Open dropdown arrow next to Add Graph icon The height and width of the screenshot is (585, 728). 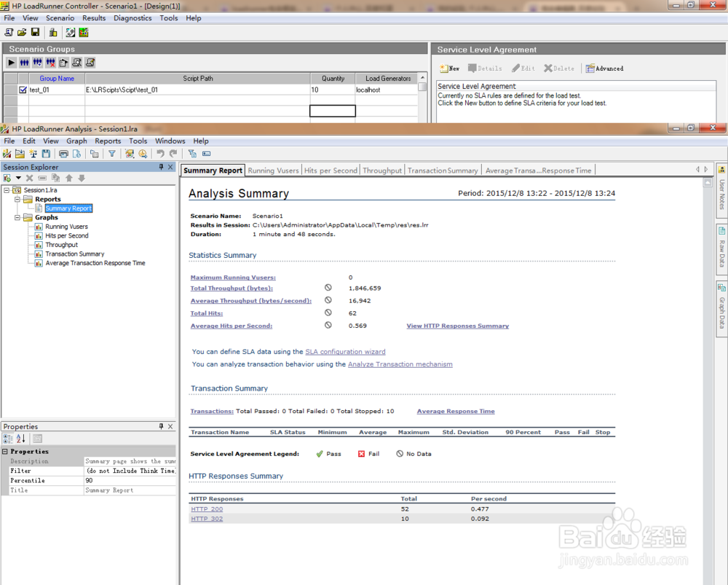tap(18, 178)
